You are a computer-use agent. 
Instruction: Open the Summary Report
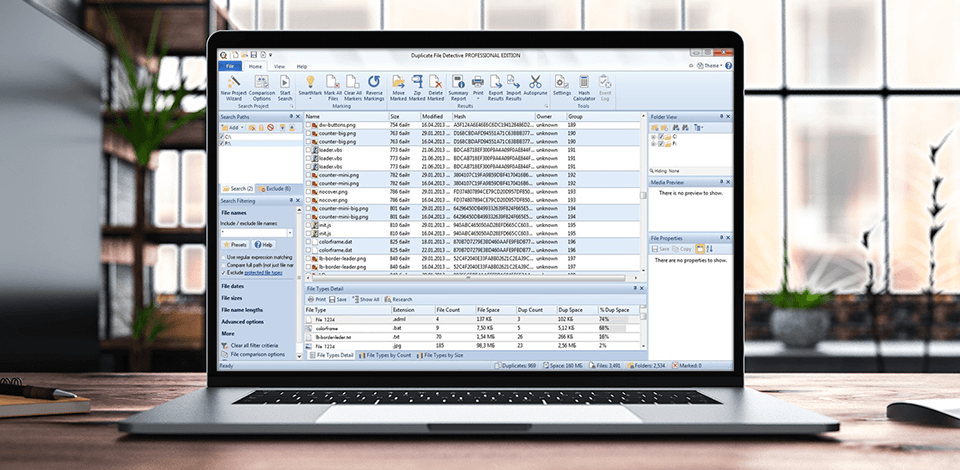pyautogui.click(x=458, y=88)
